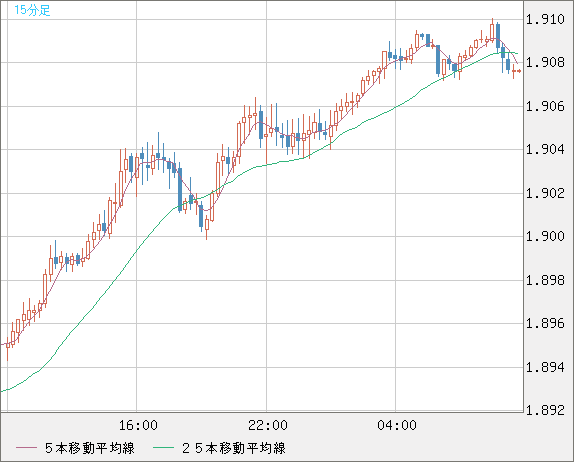Screen dimensions: 574x462
Task: Click the 1.910 price axis label
Action: click(545, 19)
